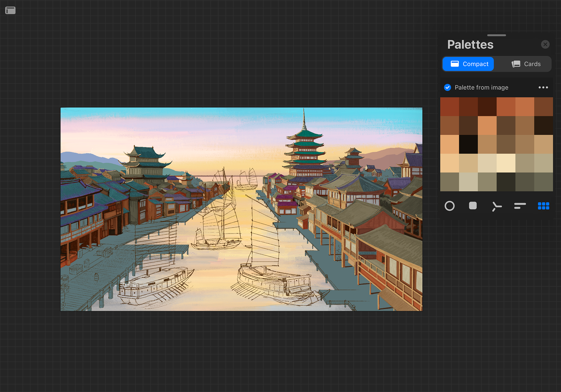Switch to Cards palette view

click(x=526, y=64)
